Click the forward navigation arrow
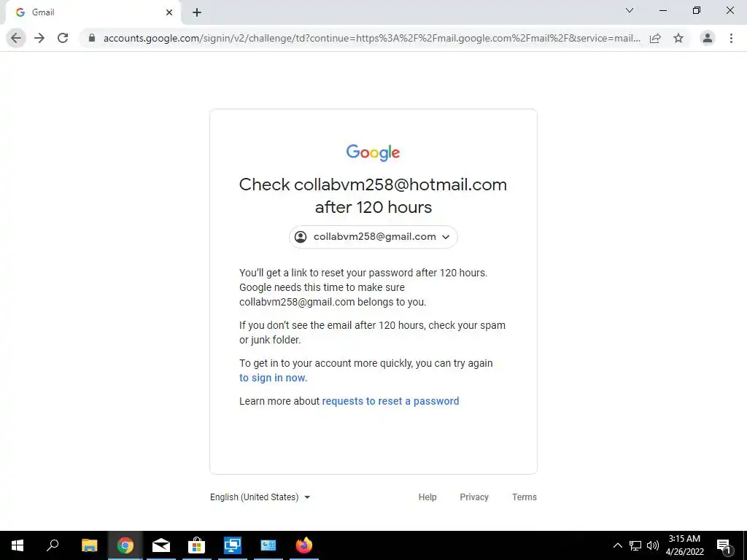Screen dimensions: 747x560 [39, 38]
